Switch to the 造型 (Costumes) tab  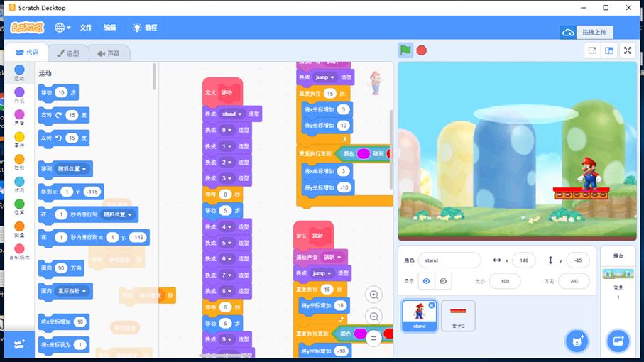coord(68,53)
